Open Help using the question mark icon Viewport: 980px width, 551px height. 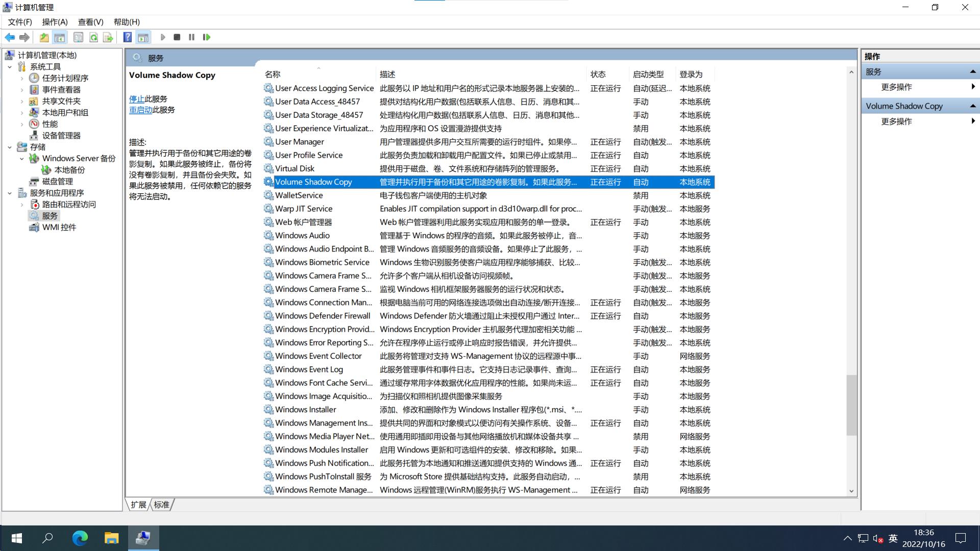[127, 37]
